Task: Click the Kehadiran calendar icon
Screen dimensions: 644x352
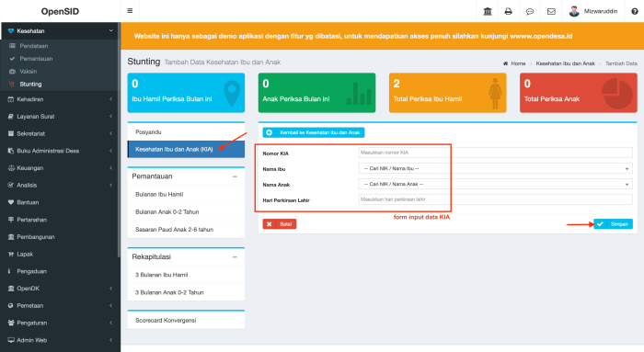Action: (11, 99)
